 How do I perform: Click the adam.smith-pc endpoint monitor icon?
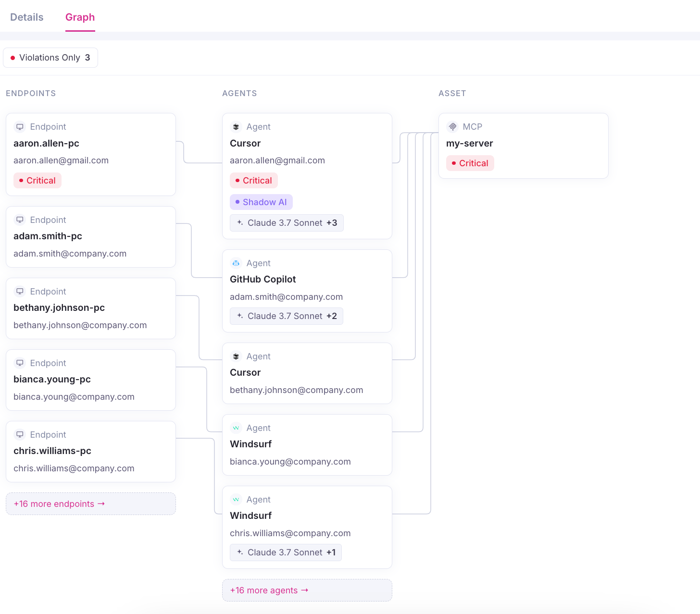[x=20, y=220]
